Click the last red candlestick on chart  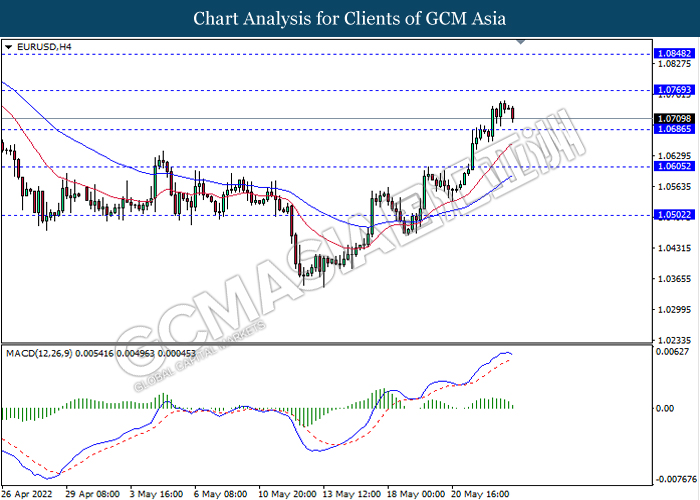click(512, 113)
